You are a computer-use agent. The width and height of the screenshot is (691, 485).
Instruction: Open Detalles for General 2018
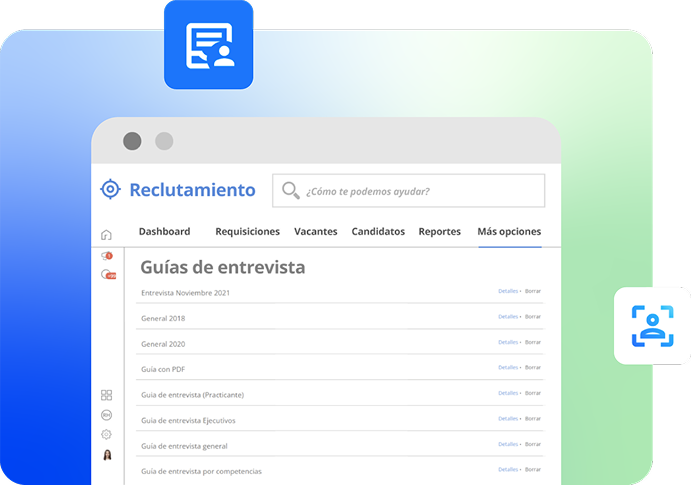(x=508, y=317)
